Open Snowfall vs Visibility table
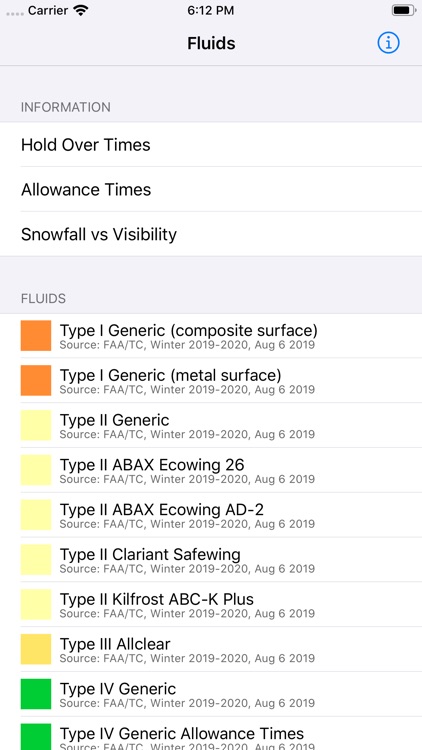Screen dimensions: 422x750 [211, 234]
